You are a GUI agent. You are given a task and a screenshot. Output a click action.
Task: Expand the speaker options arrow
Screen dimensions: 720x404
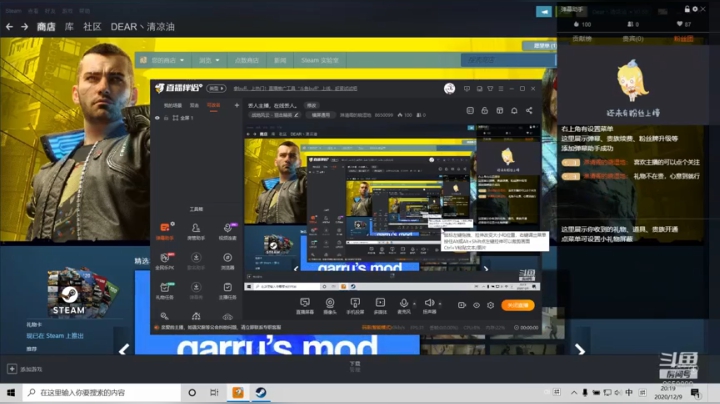440,303
